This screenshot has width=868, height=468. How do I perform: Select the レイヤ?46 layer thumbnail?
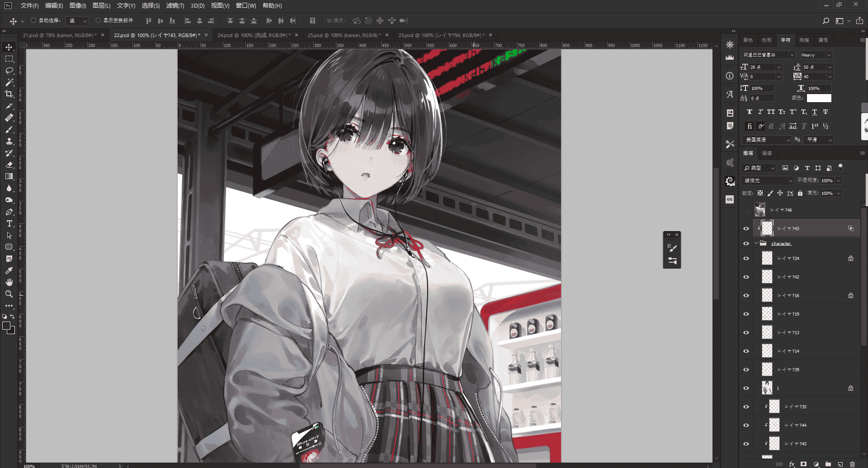pos(760,210)
